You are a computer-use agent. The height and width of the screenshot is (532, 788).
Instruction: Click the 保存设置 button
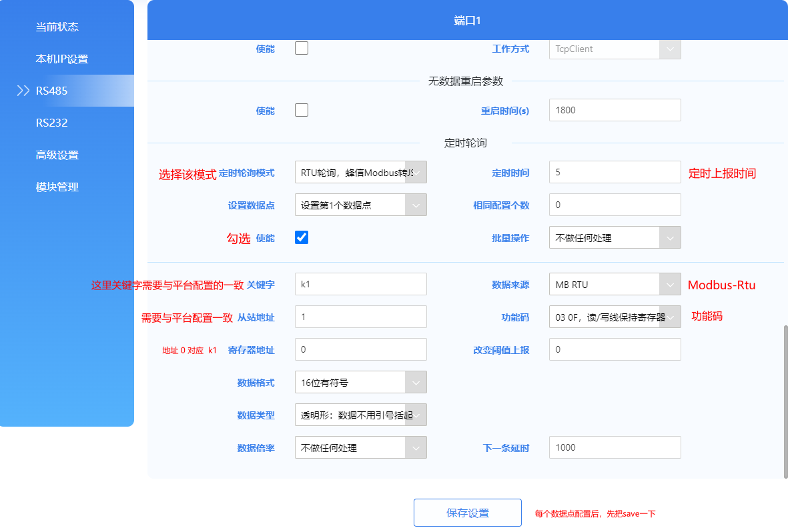(x=467, y=513)
